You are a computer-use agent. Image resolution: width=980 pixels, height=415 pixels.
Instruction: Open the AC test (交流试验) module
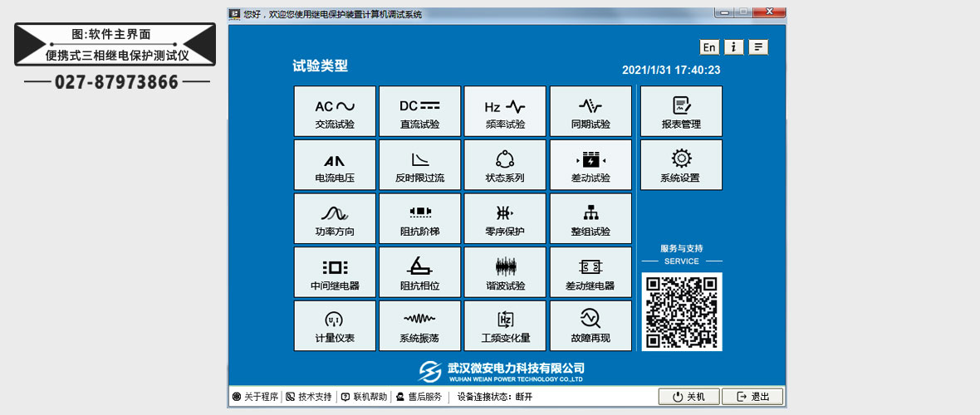coord(335,111)
